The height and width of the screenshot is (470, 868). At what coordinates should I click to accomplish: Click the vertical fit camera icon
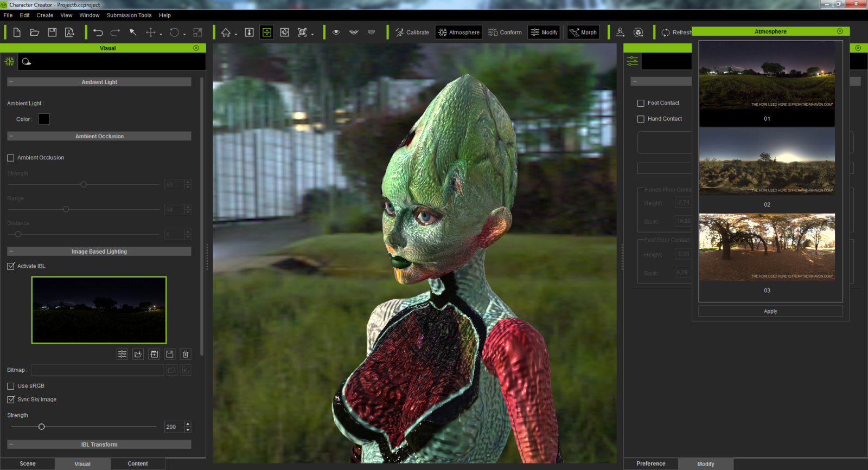click(x=250, y=33)
